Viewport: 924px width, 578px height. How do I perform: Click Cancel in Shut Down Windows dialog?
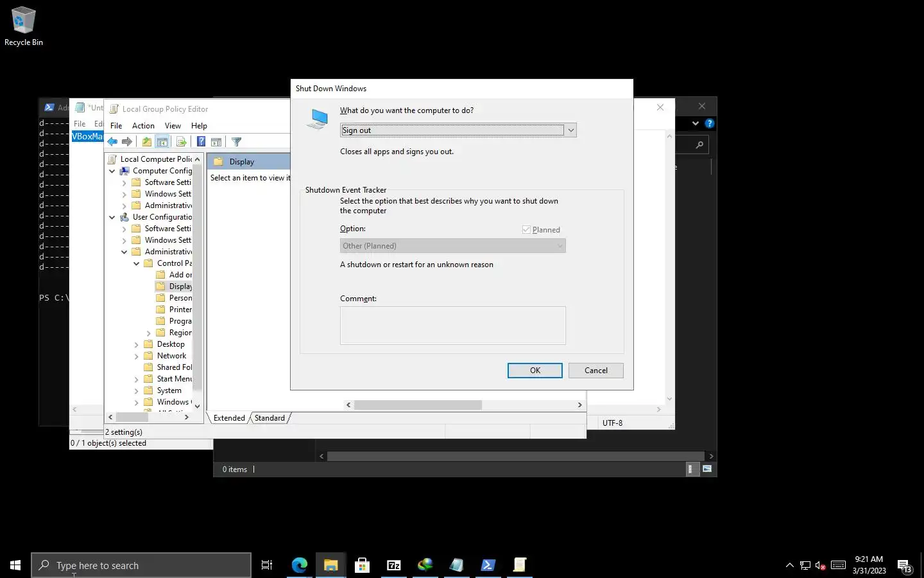coord(596,371)
